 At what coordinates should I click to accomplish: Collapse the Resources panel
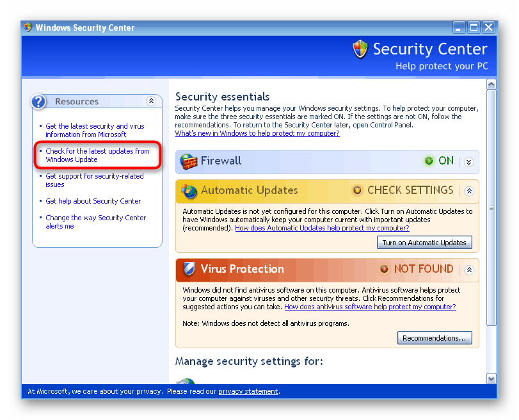coord(151,101)
